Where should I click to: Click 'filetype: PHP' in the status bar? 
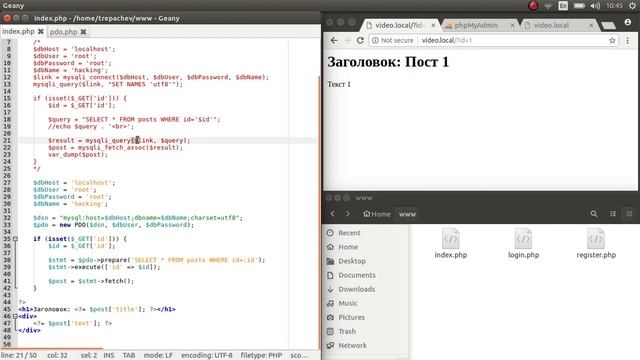point(261,355)
